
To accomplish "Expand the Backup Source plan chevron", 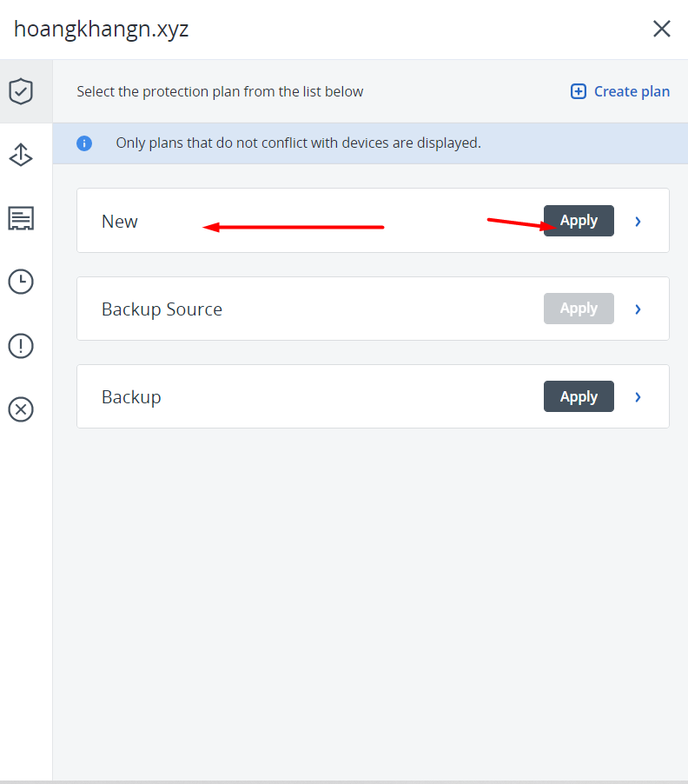I will 638,309.
